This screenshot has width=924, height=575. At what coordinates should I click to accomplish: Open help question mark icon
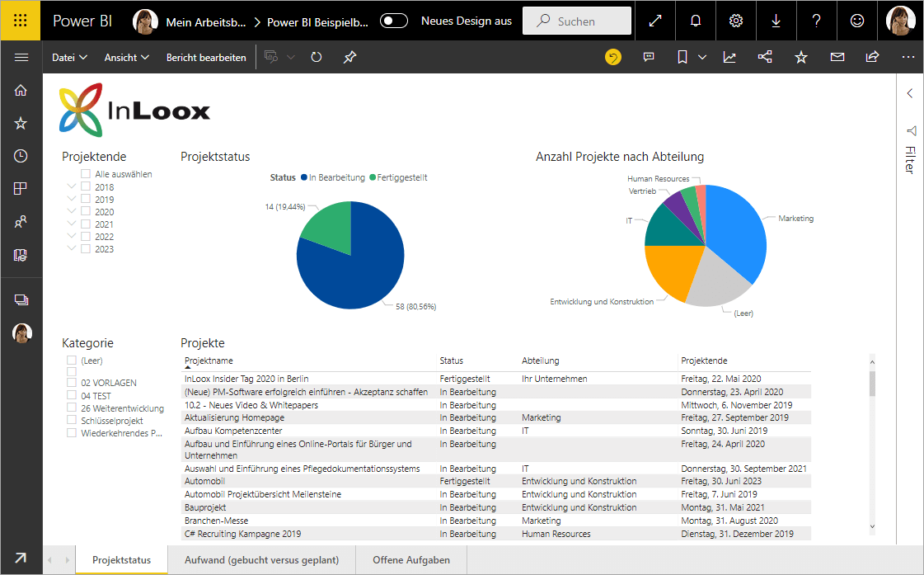click(816, 21)
